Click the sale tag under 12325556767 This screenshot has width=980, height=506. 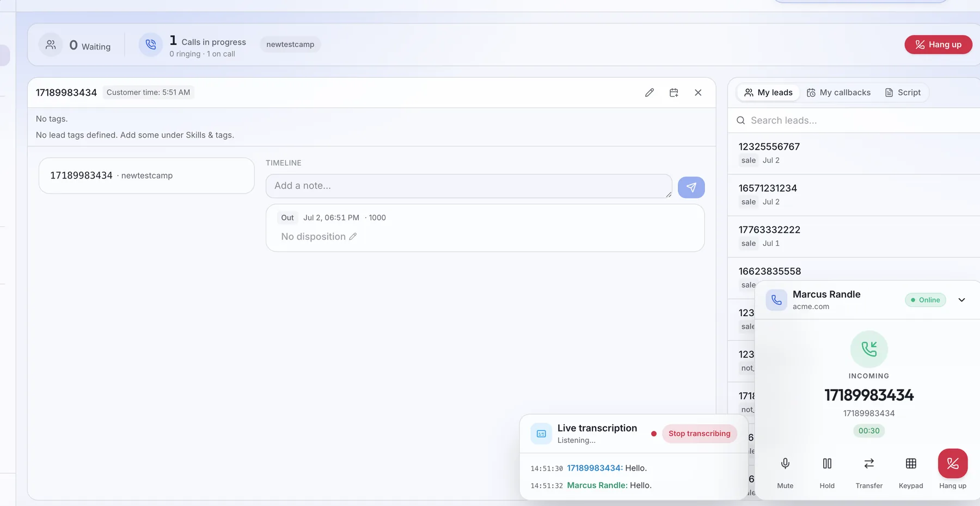[749, 161]
